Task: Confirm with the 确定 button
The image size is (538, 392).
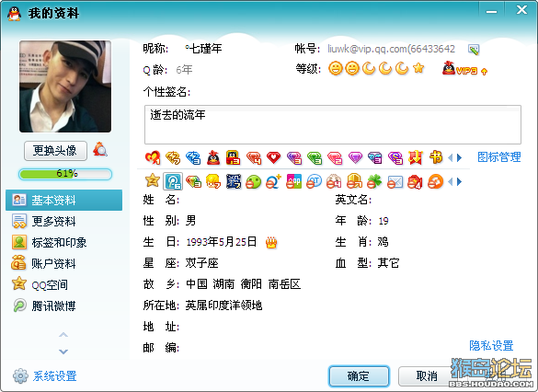Action: click(359, 375)
